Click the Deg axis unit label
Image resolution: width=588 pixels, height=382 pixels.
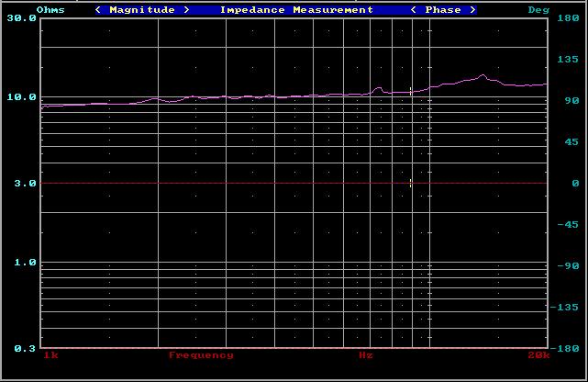click(x=538, y=10)
